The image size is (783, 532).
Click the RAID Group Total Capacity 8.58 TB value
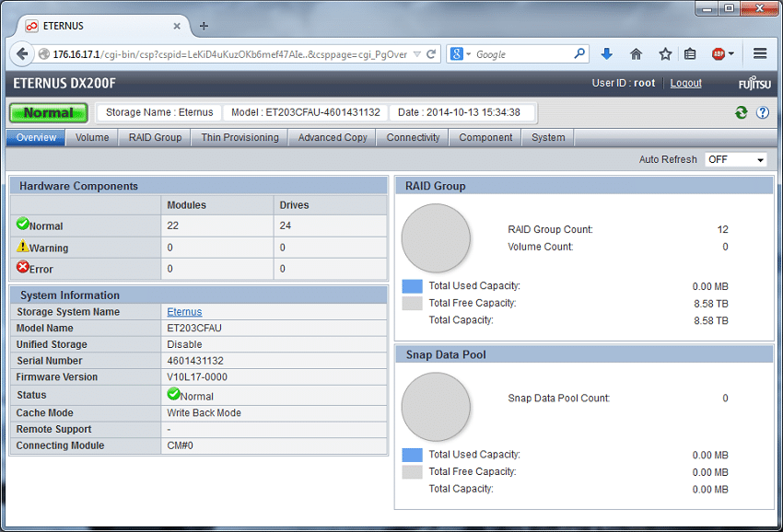coord(710,320)
